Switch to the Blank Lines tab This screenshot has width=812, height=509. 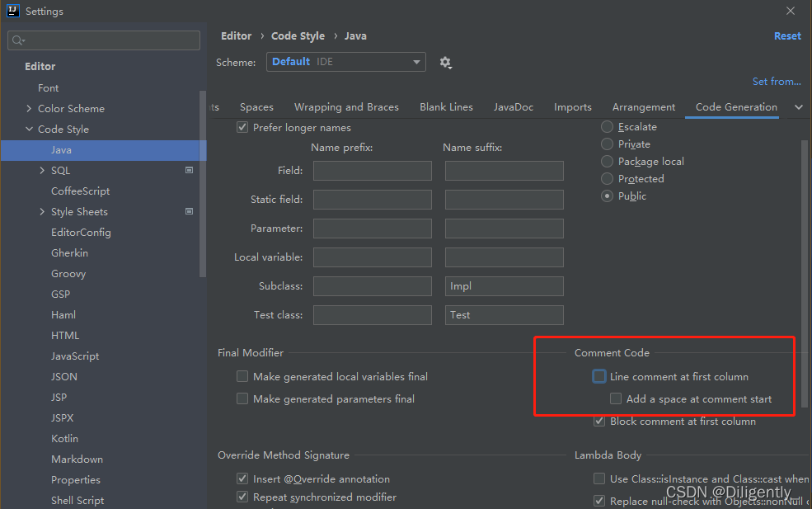[x=446, y=107]
